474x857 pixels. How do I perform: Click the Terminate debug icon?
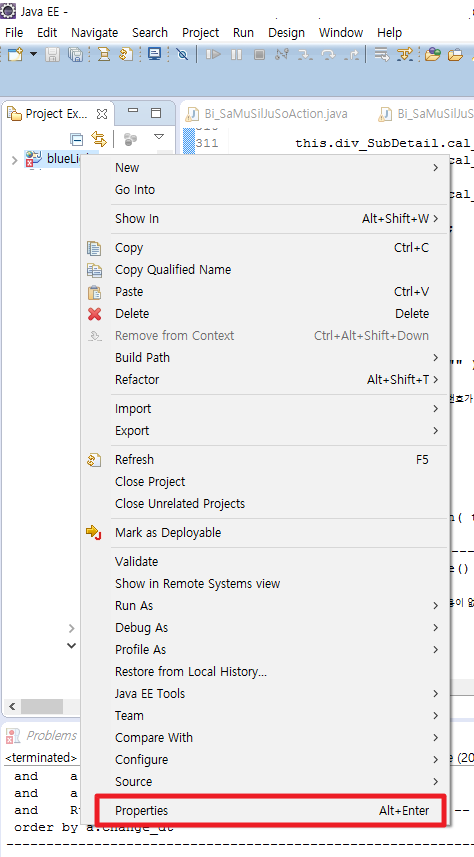click(259, 54)
